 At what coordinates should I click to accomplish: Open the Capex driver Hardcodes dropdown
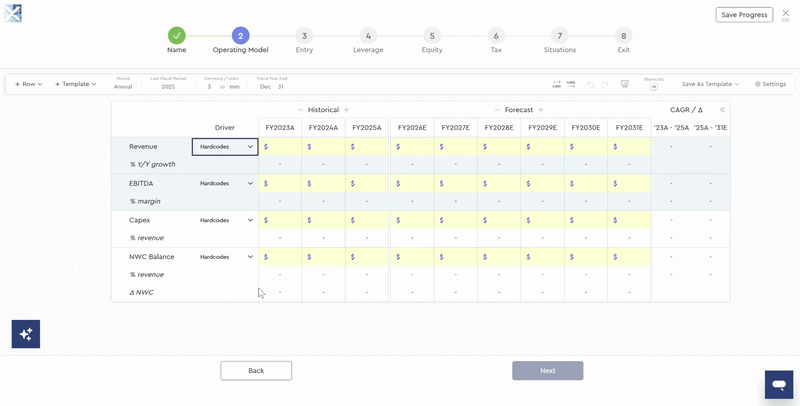225,220
